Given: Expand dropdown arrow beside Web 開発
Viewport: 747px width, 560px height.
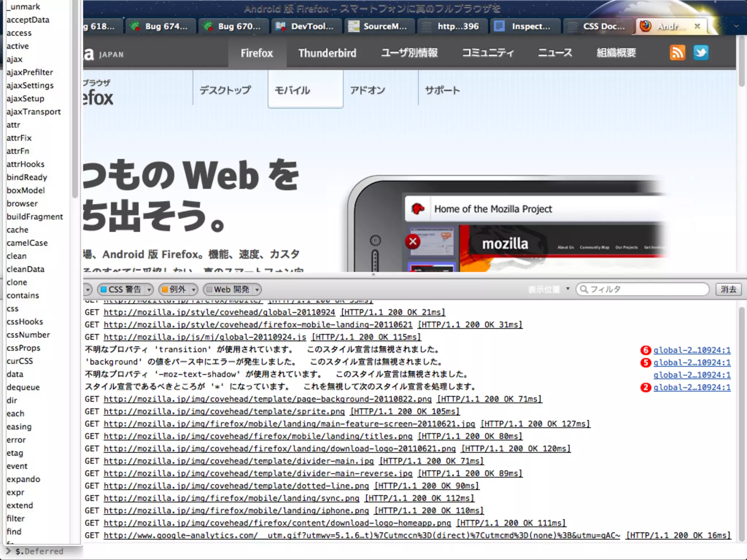Looking at the screenshot, I should 257,289.
